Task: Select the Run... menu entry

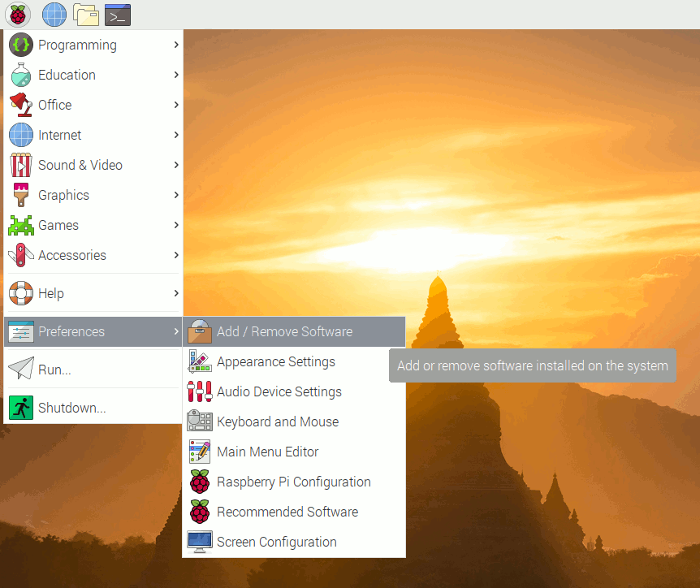Action: [x=93, y=370]
